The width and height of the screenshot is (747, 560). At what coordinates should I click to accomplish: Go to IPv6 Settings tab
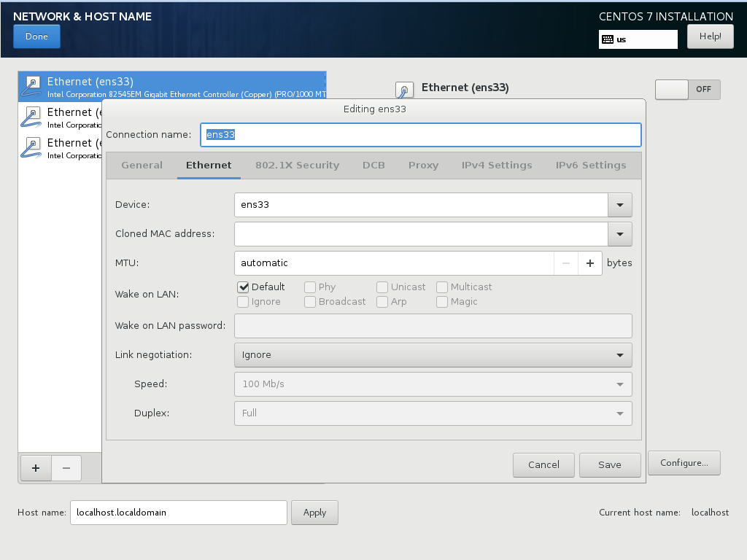click(591, 166)
